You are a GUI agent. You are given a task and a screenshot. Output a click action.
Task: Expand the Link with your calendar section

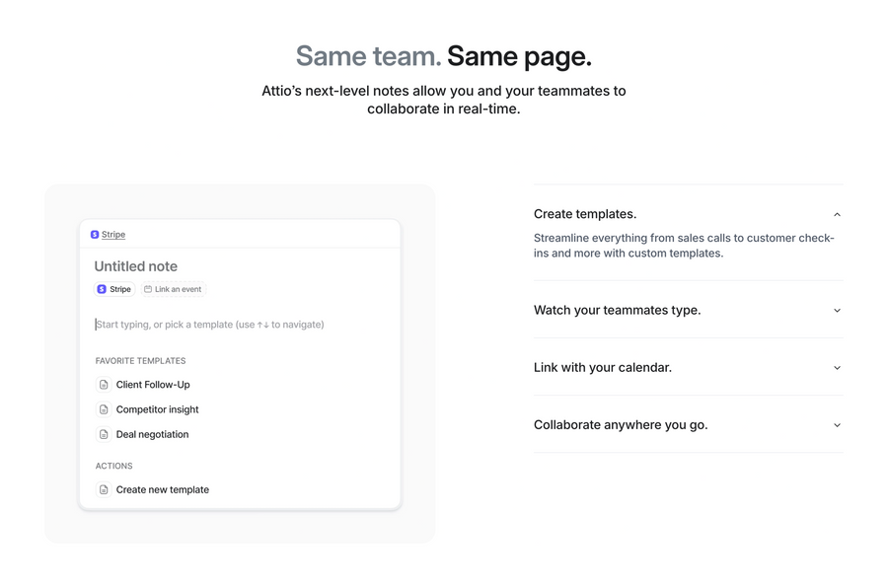point(837,367)
